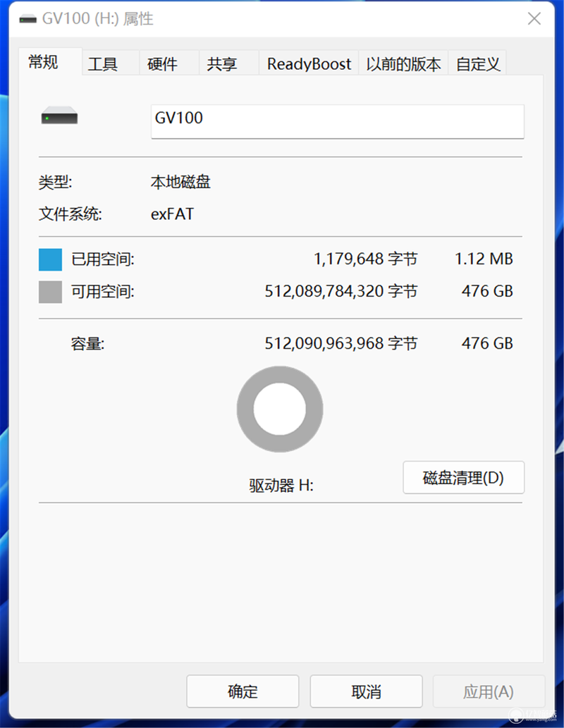Click the 容量 label
Image resolution: width=564 pixels, height=728 pixels.
coord(87,344)
